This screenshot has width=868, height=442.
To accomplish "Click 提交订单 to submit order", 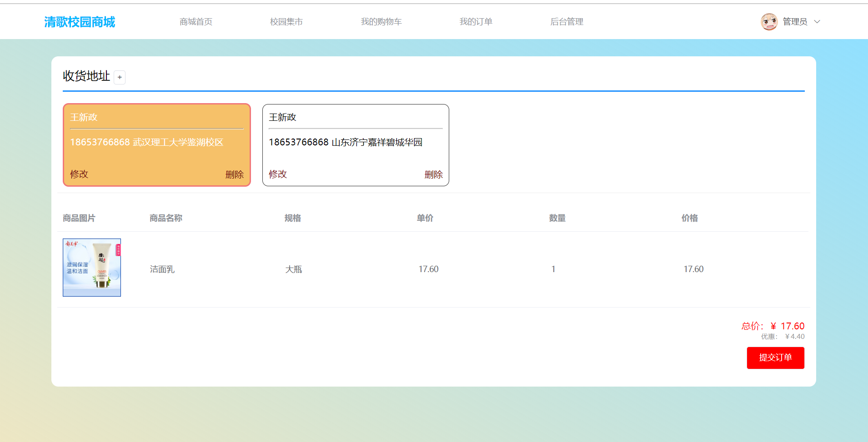I will pos(775,358).
